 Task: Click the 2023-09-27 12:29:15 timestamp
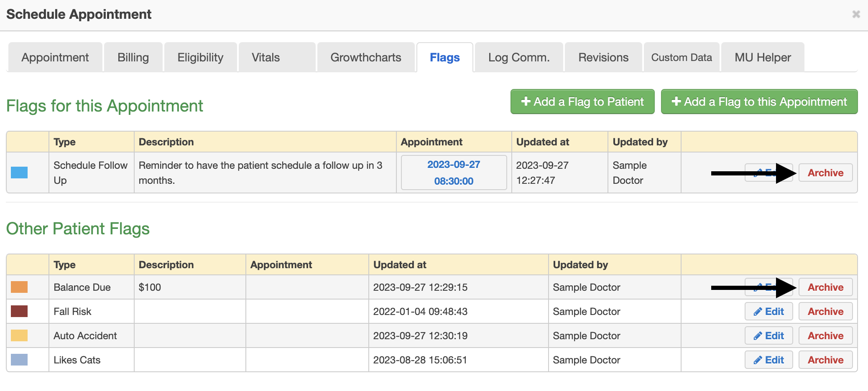420,287
